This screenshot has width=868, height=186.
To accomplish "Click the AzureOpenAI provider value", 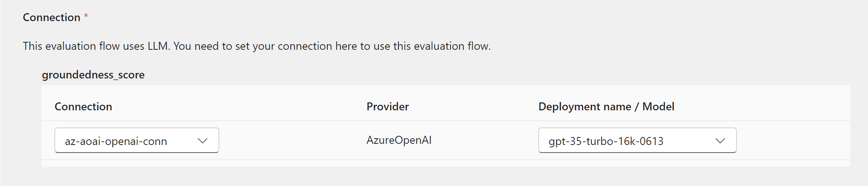I will click(x=399, y=140).
